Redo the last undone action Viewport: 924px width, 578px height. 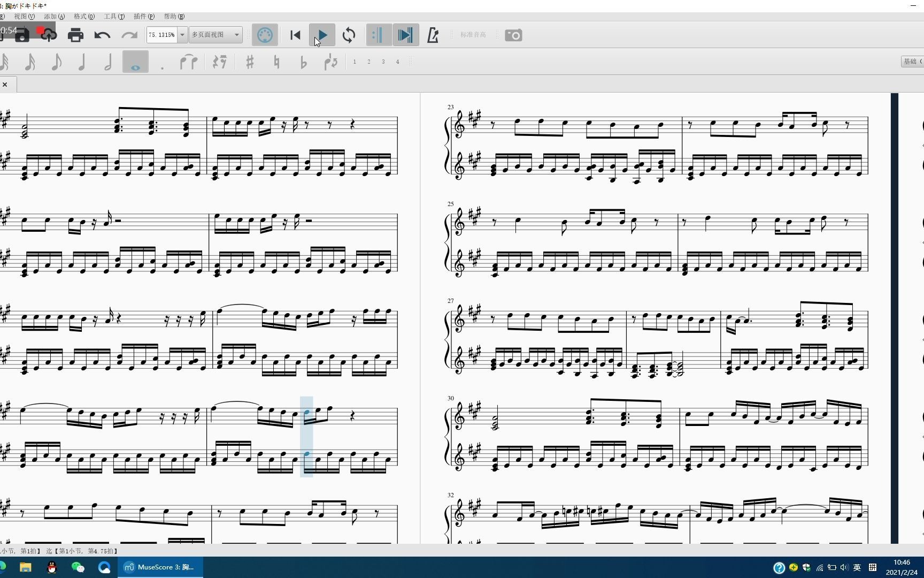pyautogui.click(x=129, y=35)
